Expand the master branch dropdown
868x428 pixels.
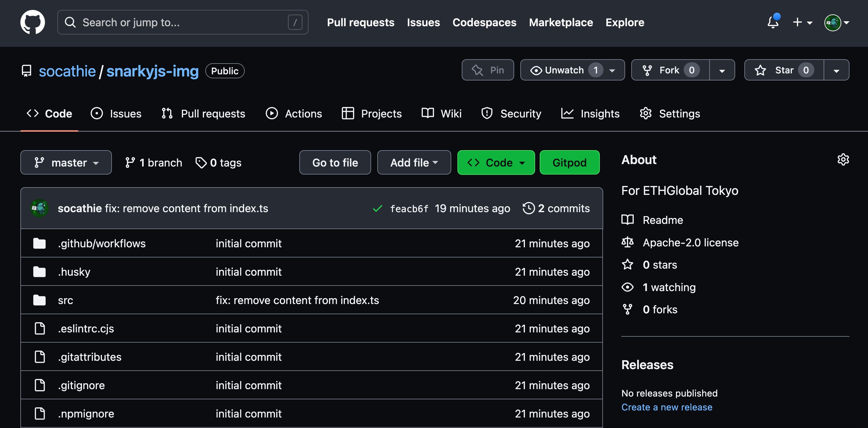(x=66, y=162)
